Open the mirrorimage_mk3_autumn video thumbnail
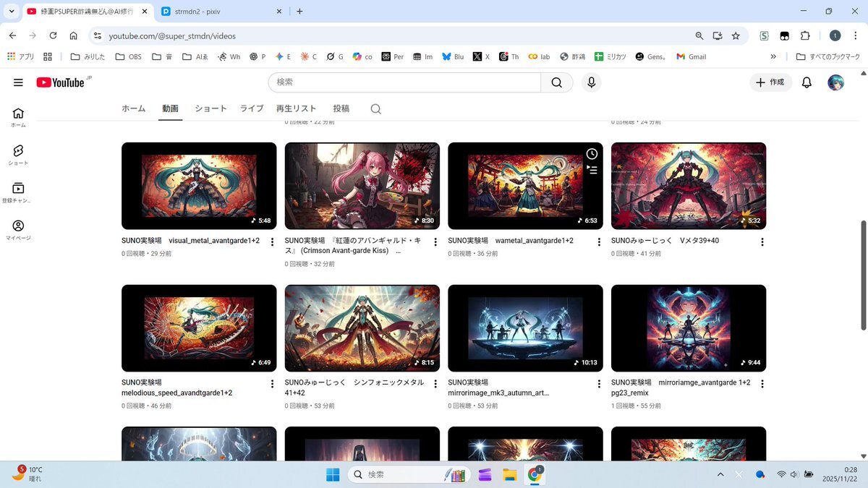This screenshot has width=868, height=488. (525, 328)
